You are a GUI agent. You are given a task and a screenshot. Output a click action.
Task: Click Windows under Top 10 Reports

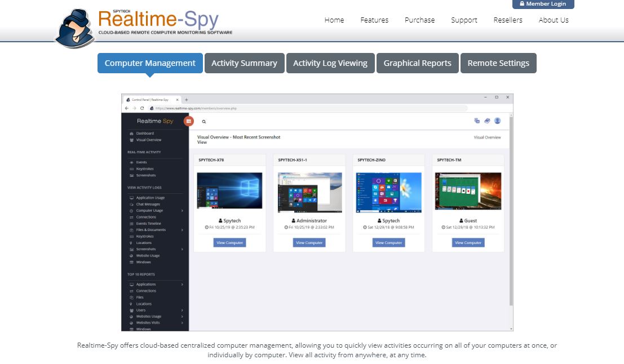[144, 329]
